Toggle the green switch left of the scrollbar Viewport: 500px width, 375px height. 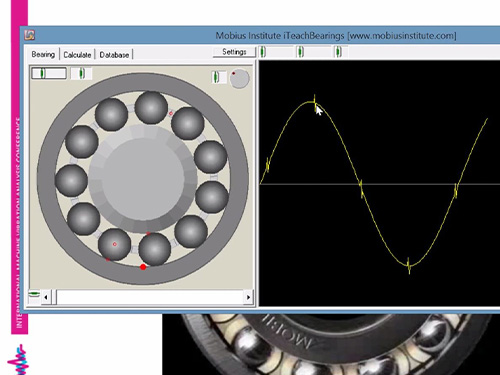coord(34,294)
